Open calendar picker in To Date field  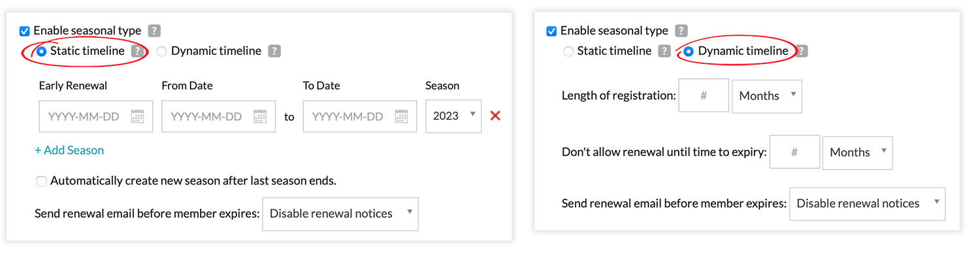pyautogui.click(x=401, y=117)
